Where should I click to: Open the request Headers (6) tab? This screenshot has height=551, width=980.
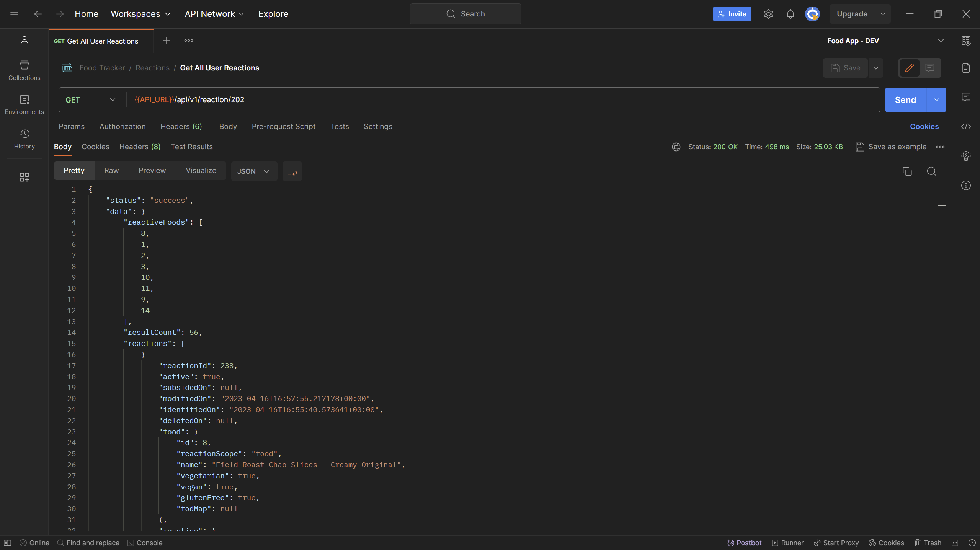coord(181,127)
